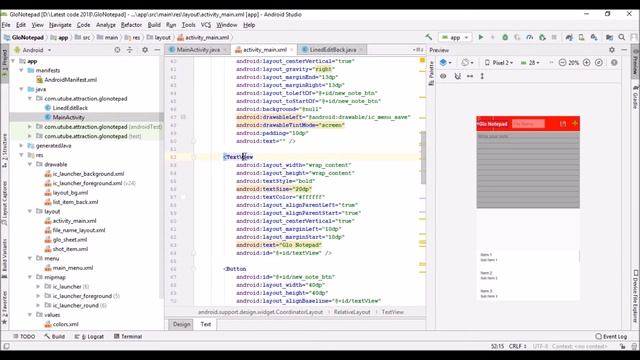Toggle the view options eye icon in preview
640x360 pixels.
pyautogui.click(x=443, y=76)
